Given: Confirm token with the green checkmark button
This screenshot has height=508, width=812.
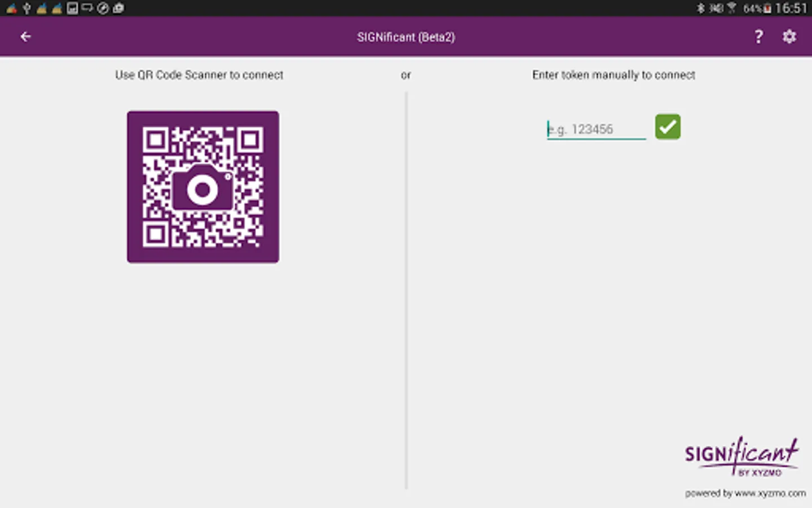Looking at the screenshot, I should pos(668,126).
